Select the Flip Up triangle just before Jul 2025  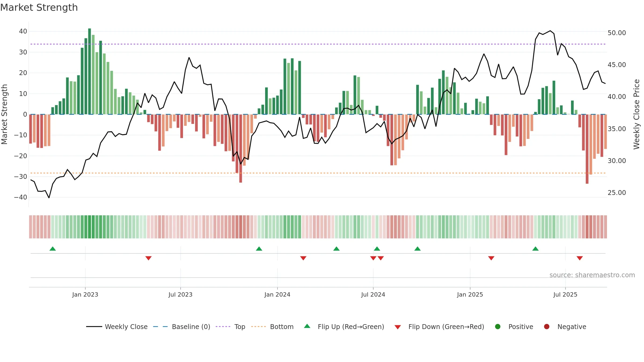pyautogui.click(x=535, y=249)
